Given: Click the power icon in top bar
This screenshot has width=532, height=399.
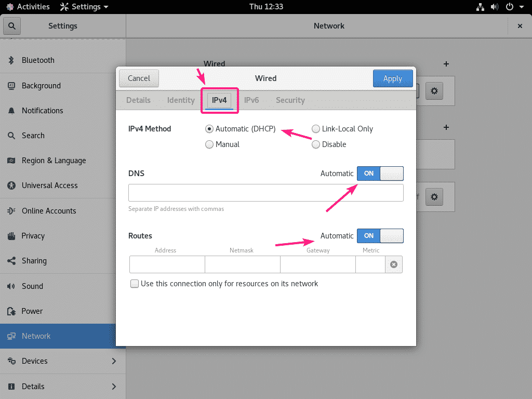Looking at the screenshot, I should [x=510, y=7].
